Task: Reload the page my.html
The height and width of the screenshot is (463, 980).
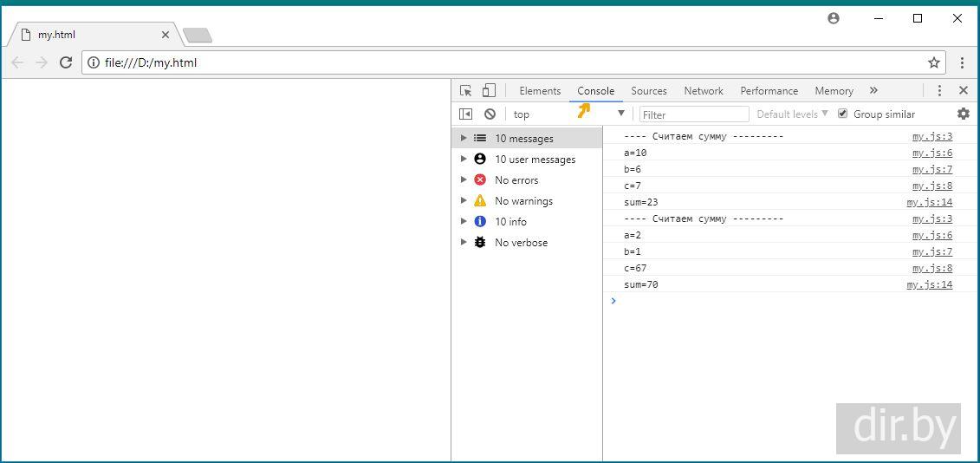Action: [65, 62]
